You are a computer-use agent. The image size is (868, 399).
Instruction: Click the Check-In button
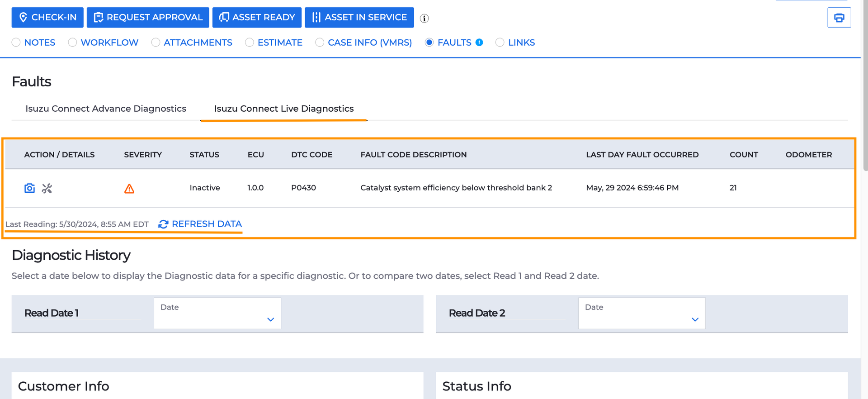click(47, 17)
